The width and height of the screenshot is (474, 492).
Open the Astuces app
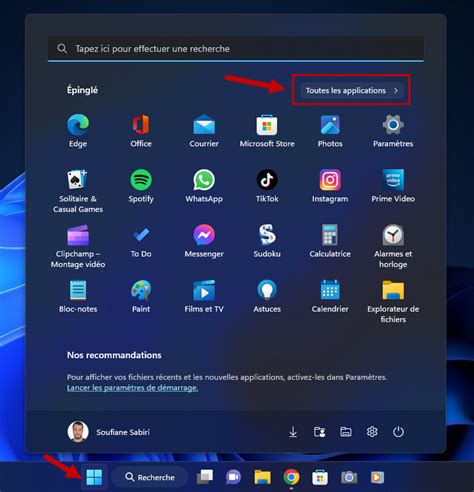tap(267, 296)
